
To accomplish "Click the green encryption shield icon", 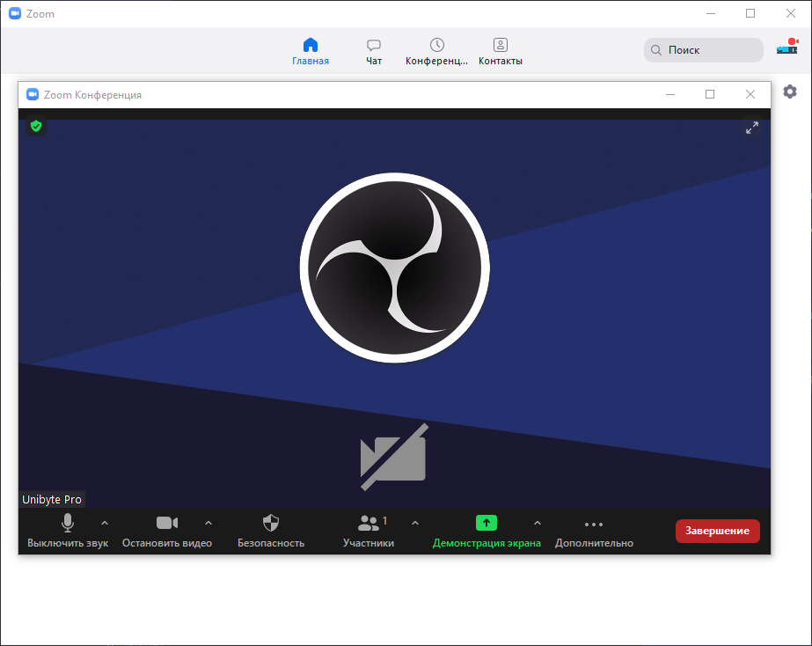I will click(x=36, y=126).
